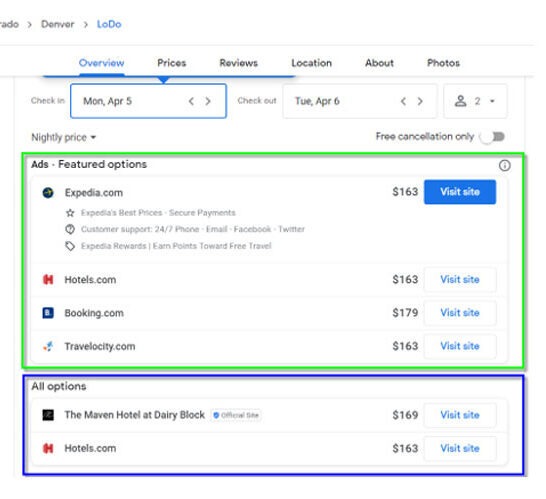
Task: Switch to the Prices tab
Action: tap(172, 63)
